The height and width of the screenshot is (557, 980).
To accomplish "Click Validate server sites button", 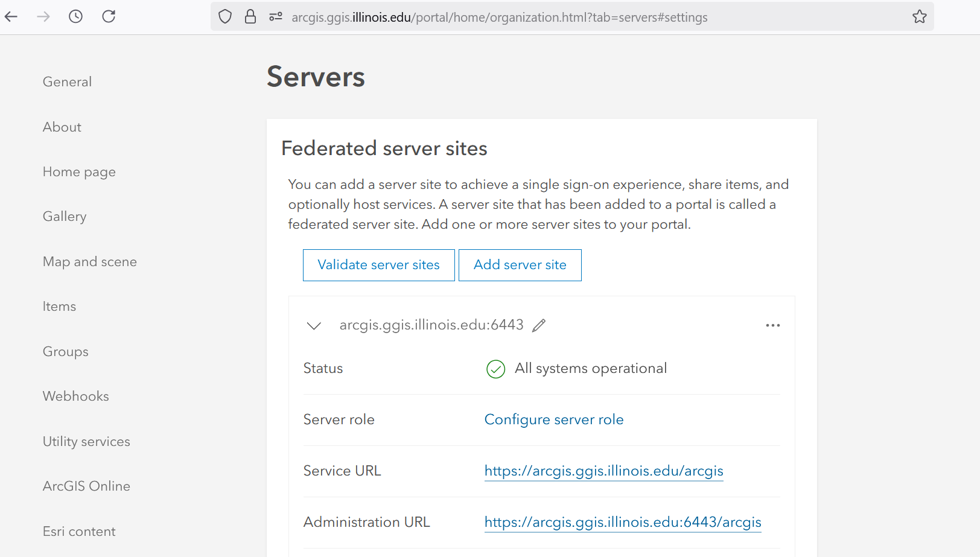I will [379, 265].
